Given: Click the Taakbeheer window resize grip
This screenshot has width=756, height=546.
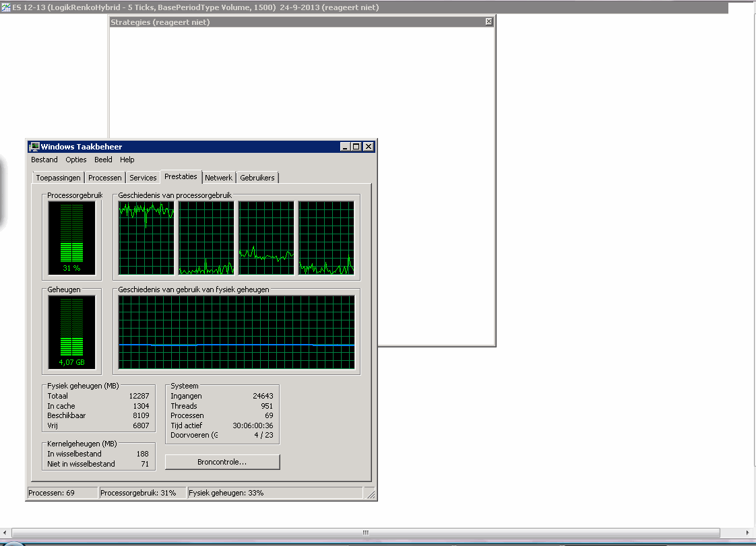Looking at the screenshot, I should [x=371, y=494].
